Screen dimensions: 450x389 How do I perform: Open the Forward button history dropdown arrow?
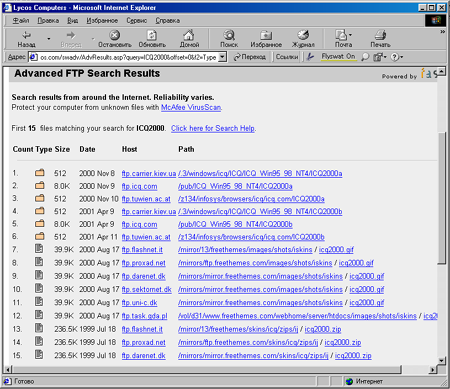[x=93, y=39]
